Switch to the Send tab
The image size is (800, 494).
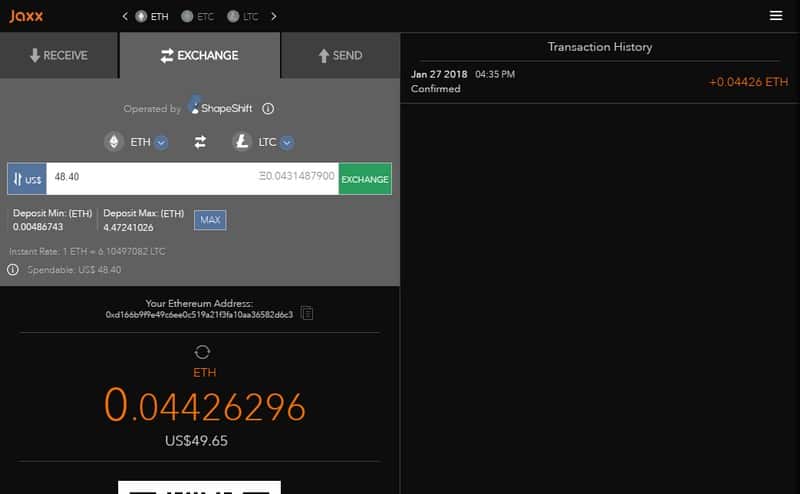pos(340,55)
